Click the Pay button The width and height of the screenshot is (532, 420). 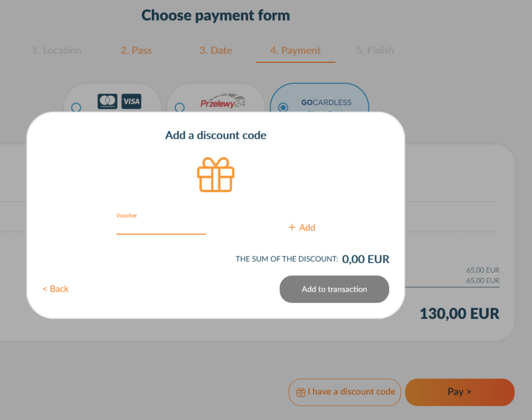point(460,392)
